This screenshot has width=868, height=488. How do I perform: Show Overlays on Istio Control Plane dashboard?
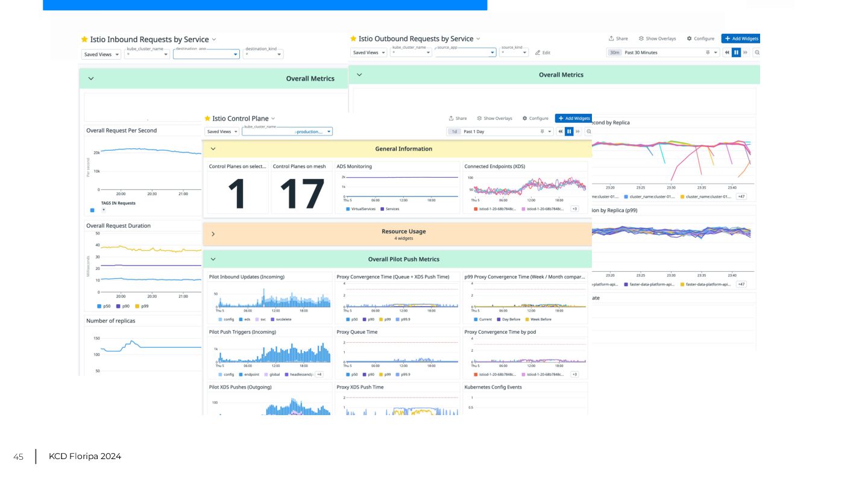tap(494, 118)
